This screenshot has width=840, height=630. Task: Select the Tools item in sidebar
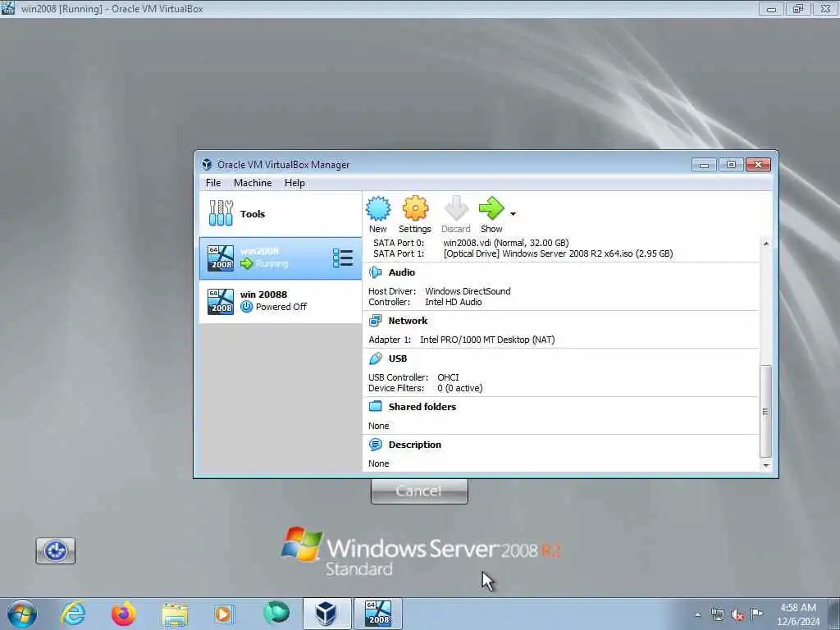pyautogui.click(x=281, y=214)
